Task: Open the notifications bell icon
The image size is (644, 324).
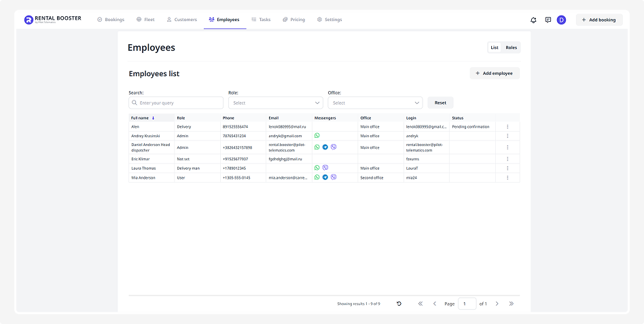Action: pos(533,20)
